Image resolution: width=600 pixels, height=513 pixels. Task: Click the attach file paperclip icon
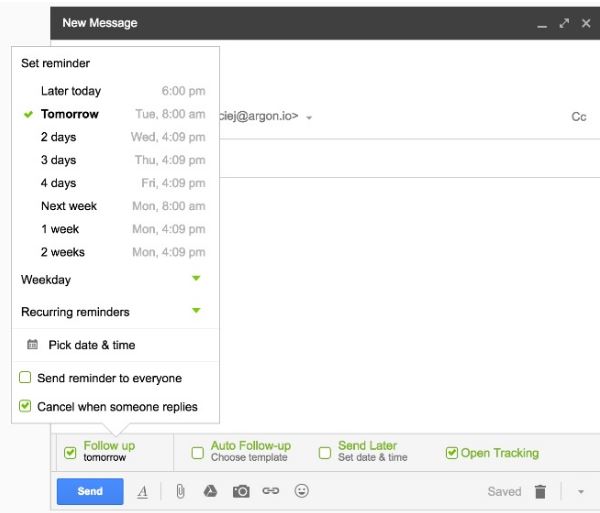181,491
